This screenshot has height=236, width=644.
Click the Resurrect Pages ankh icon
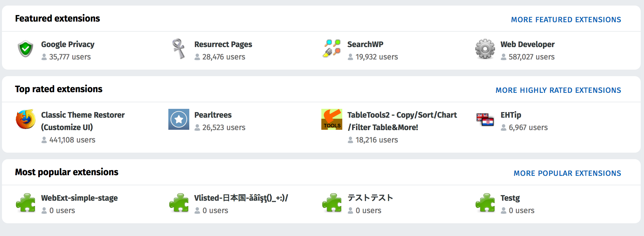pos(178,49)
